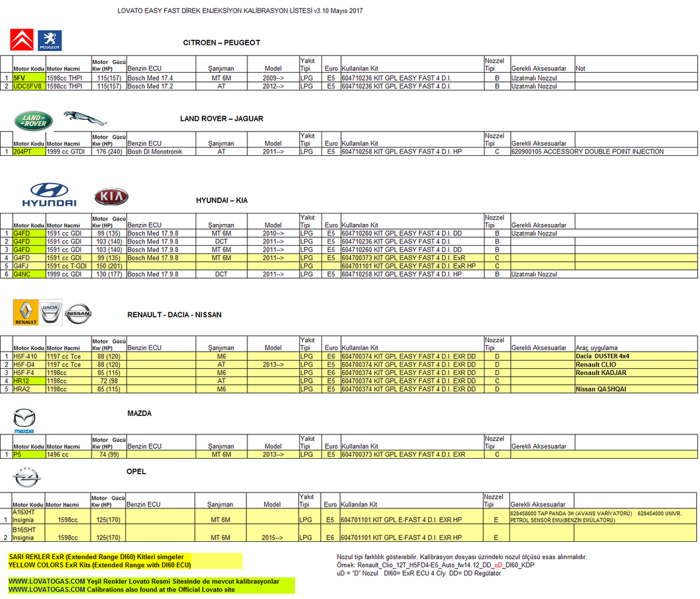Image resolution: width=700 pixels, height=599 pixels.
Task: Click the 'uD = "D" Nozul' explanation line
Action: click(419, 573)
